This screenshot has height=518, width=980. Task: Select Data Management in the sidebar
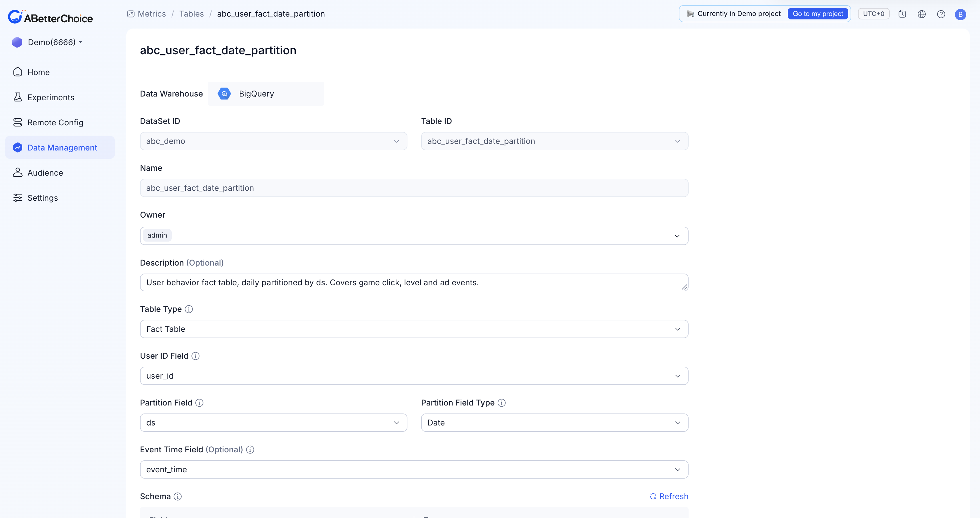point(60,147)
